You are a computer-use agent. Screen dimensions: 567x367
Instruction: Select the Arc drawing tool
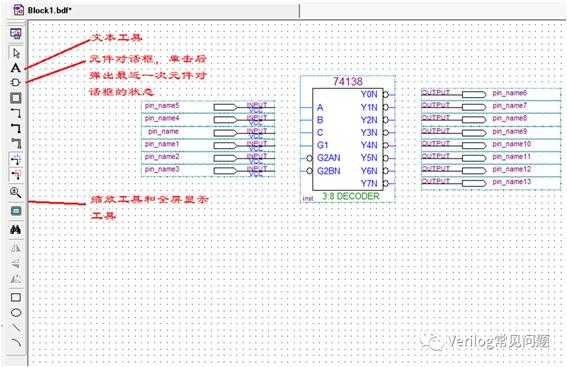tap(16, 342)
